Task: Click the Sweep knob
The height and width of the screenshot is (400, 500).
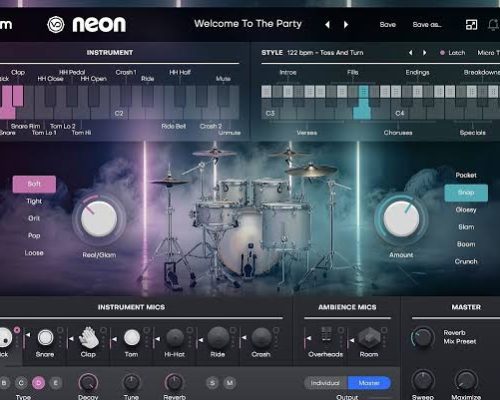Action: coord(423,381)
